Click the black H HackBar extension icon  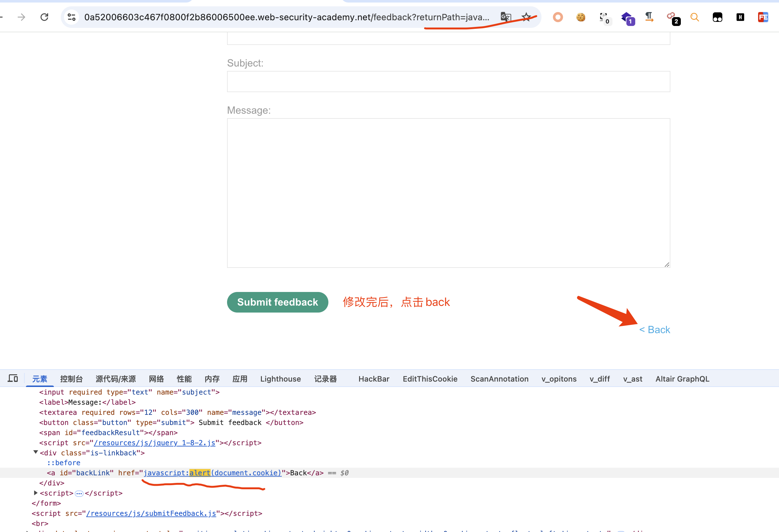pos(740,17)
